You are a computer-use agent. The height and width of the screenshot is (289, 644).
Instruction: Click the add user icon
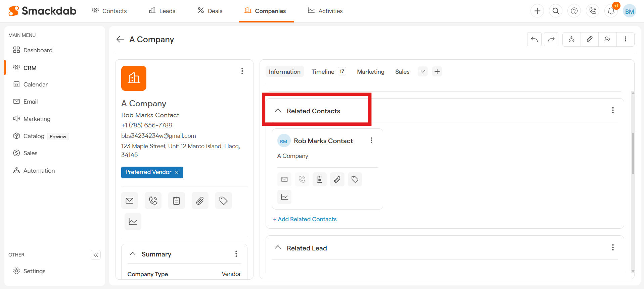tap(607, 39)
